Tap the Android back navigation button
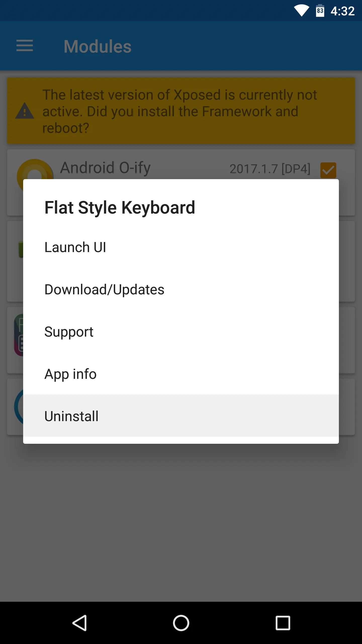The height and width of the screenshot is (644, 362). pos(80,623)
